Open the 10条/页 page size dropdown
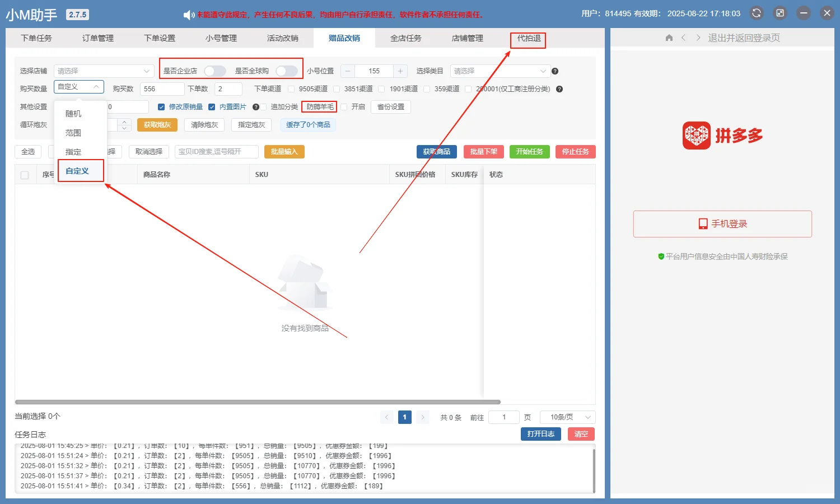 coord(568,417)
